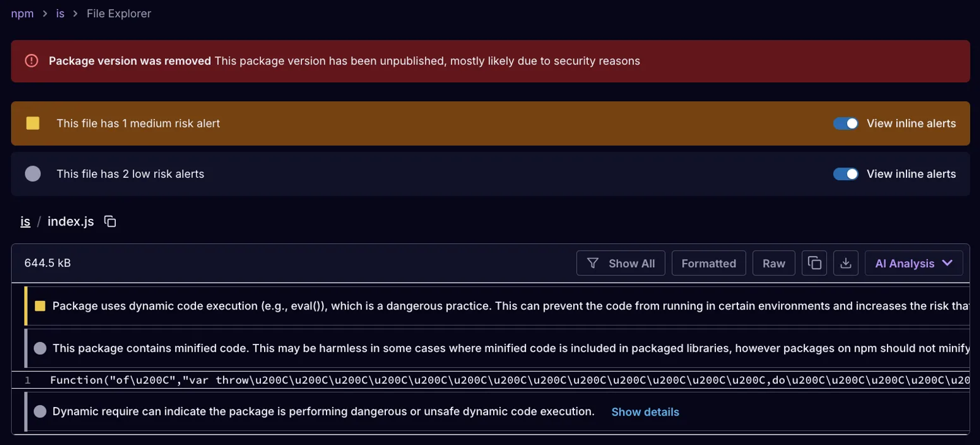Click the gray low risk circle icon

tap(33, 174)
